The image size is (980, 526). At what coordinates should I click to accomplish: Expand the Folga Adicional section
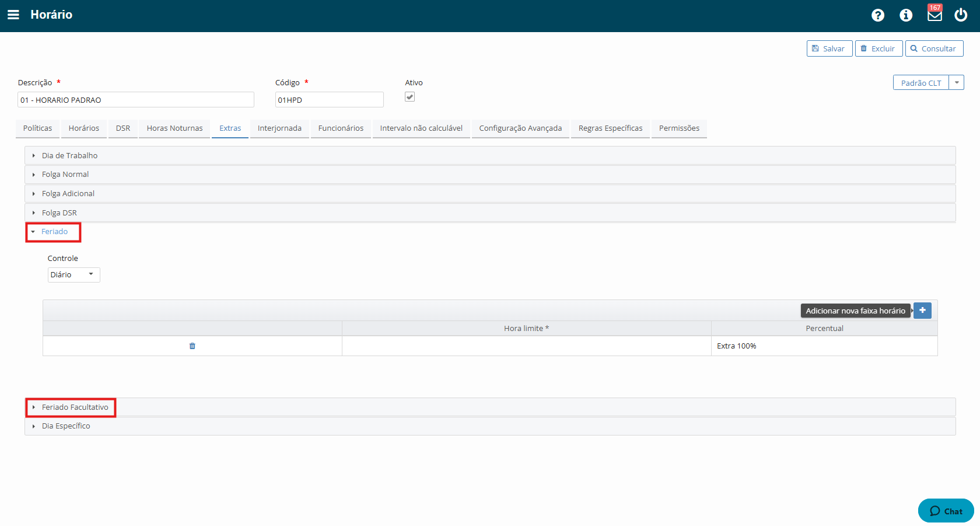[490, 194]
